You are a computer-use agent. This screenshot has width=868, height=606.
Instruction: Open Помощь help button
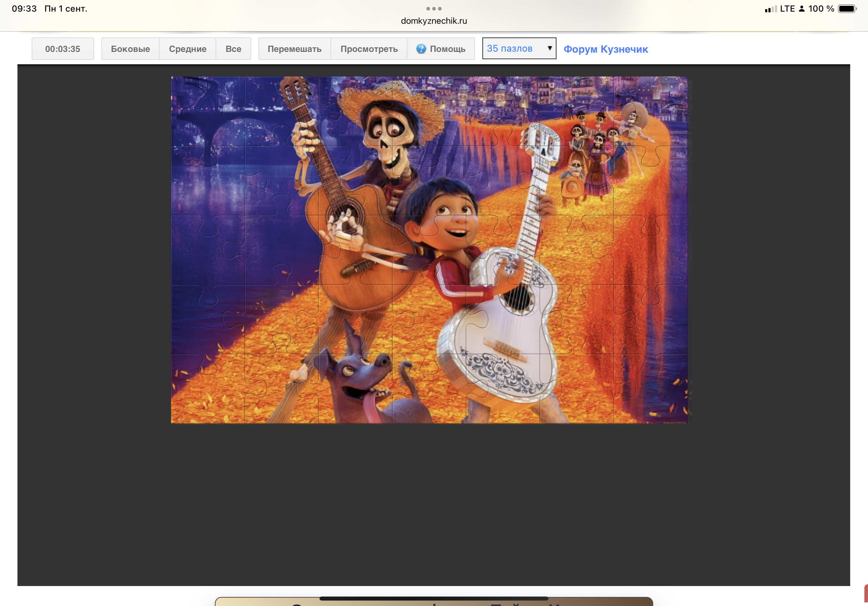[441, 49]
